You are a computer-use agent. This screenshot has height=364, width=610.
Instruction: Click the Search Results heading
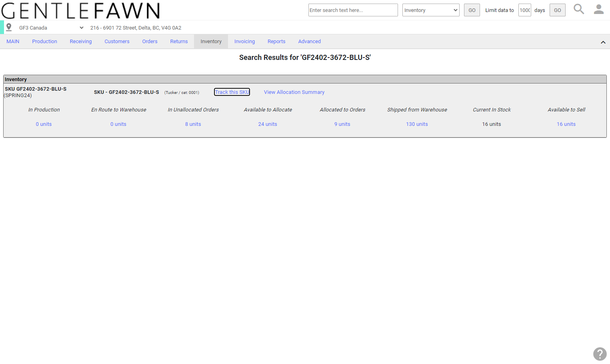pyautogui.click(x=305, y=58)
